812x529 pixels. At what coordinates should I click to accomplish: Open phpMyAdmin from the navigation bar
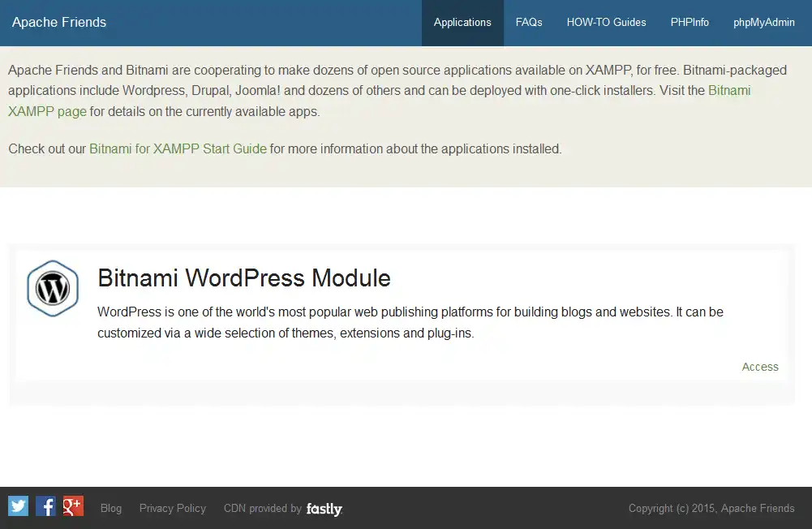pos(763,23)
